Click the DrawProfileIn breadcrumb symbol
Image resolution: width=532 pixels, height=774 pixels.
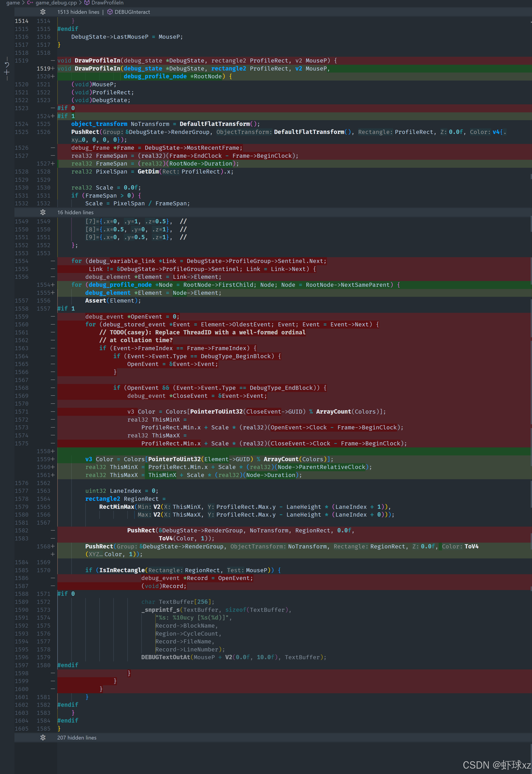tap(107, 3)
